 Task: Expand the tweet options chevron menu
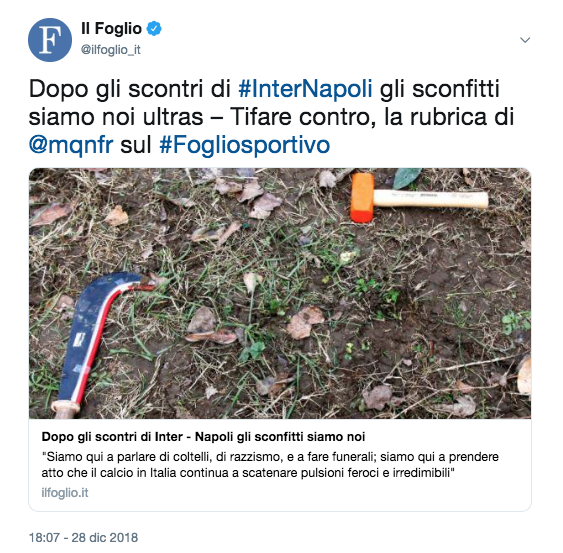[x=525, y=40]
